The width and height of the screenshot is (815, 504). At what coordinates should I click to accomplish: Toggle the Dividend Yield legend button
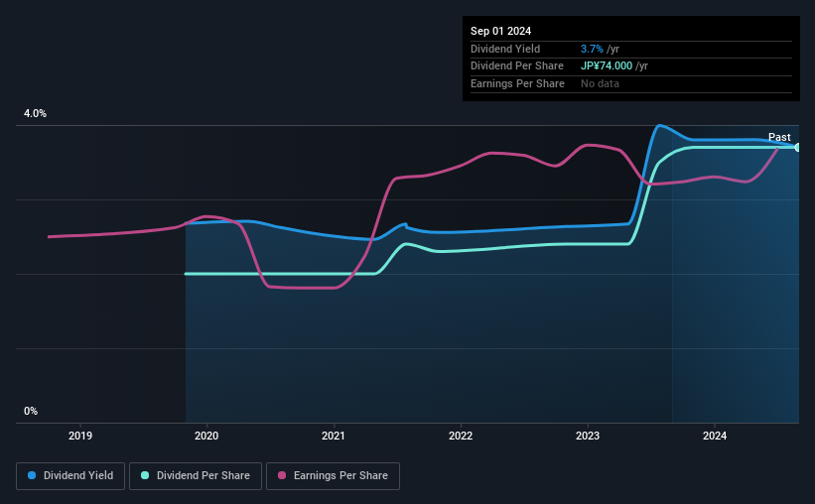coord(70,476)
